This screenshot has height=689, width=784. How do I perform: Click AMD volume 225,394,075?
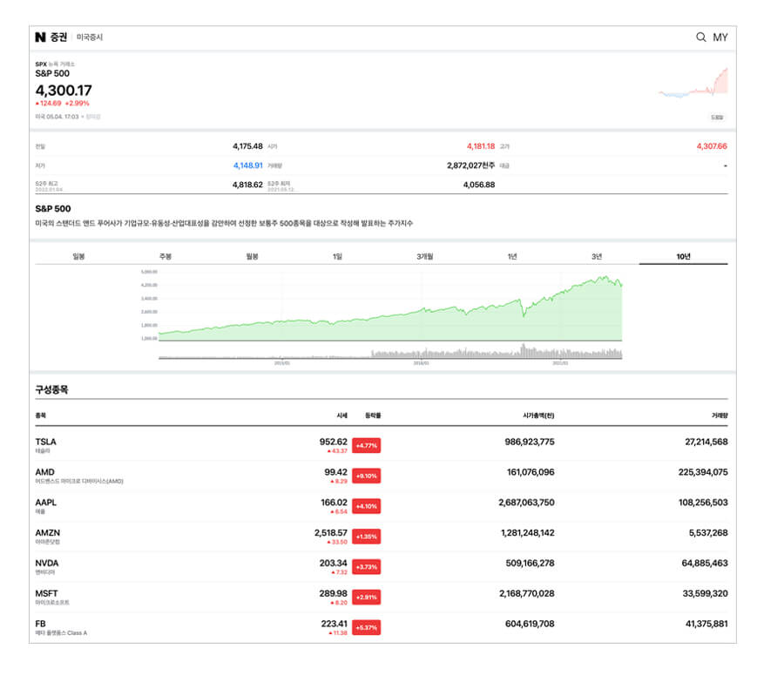(x=703, y=472)
